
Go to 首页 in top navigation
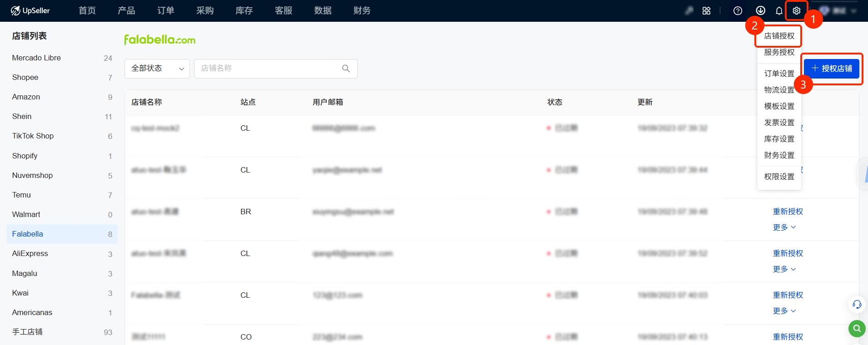point(87,10)
